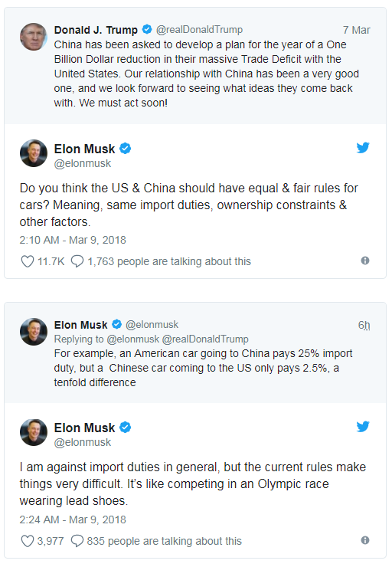
Task: Click the 7 Mar date link
Action: click(356, 30)
